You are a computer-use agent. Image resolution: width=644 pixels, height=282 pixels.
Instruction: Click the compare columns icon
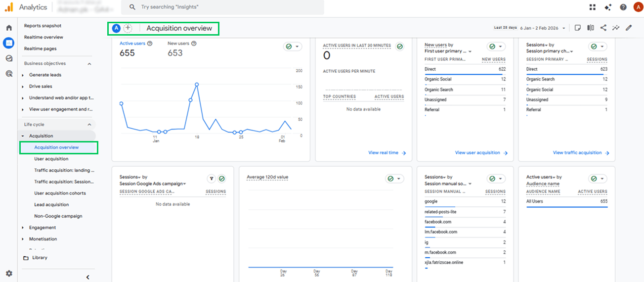pos(590,28)
